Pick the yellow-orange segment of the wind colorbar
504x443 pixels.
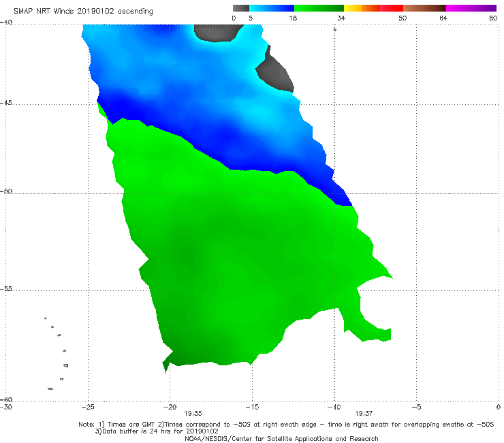click(362, 8)
